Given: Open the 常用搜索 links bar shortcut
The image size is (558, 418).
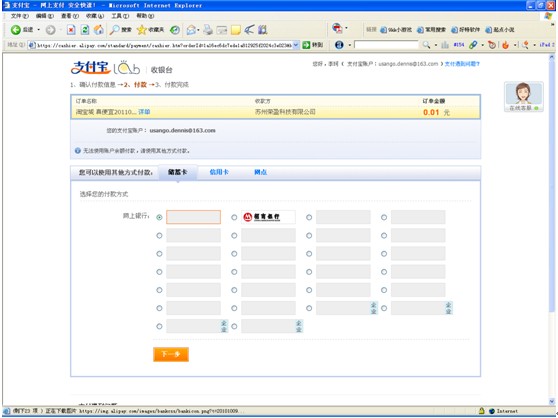Looking at the screenshot, I should pos(432,30).
